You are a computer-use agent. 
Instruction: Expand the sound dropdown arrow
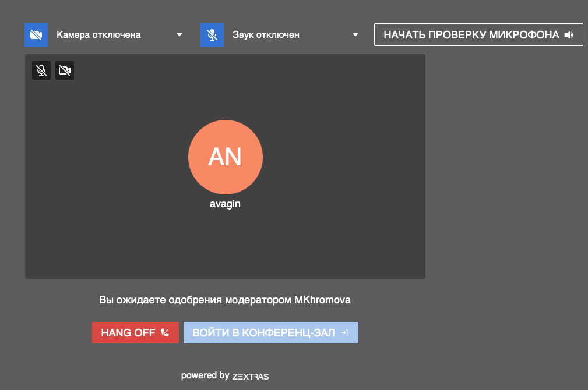355,35
